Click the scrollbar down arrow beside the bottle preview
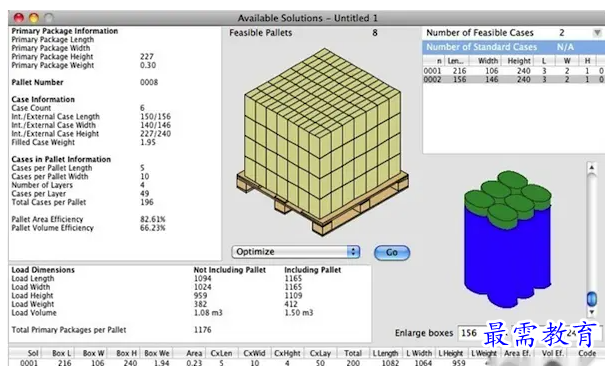Image resolution: width=605 pixels, height=366 pixels. (591, 312)
